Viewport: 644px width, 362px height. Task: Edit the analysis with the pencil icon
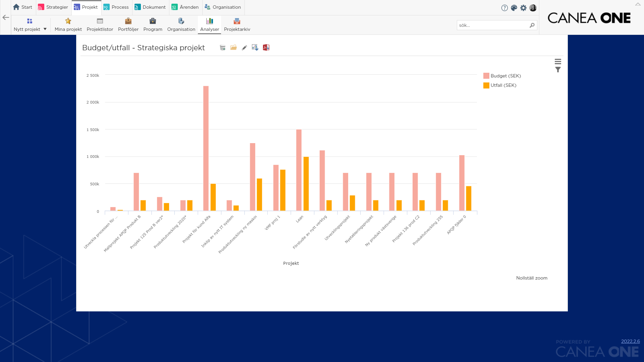(x=244, y=48)
